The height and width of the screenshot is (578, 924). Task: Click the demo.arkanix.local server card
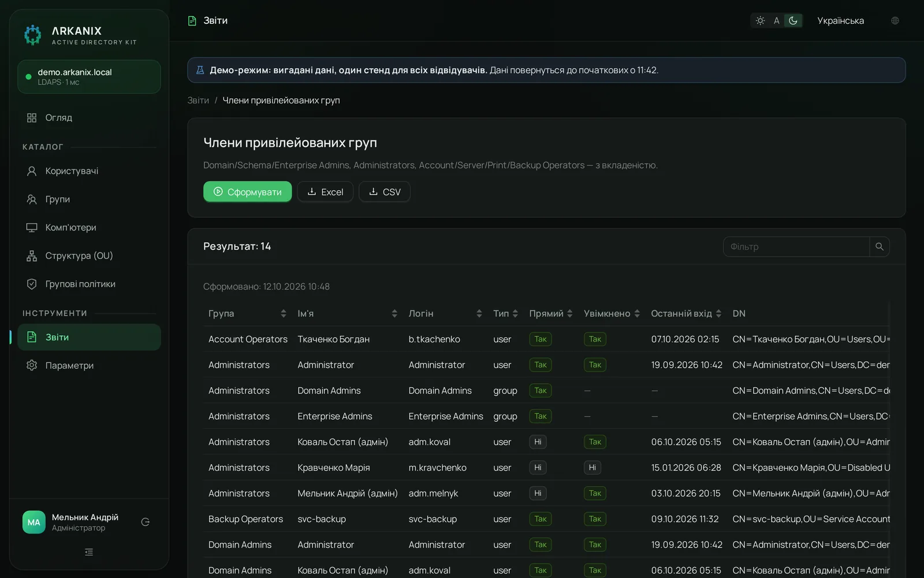(x=89, y=77)
